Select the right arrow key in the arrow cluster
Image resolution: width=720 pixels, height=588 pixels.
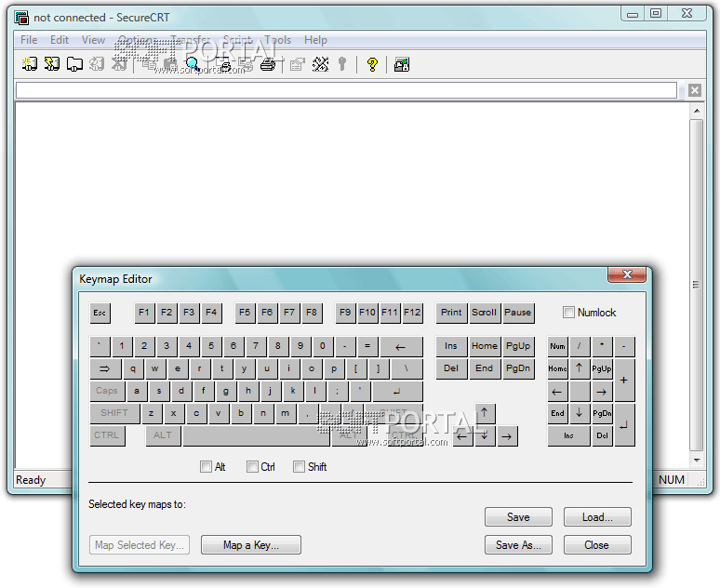pyautogui.click(x=506, y=436)
